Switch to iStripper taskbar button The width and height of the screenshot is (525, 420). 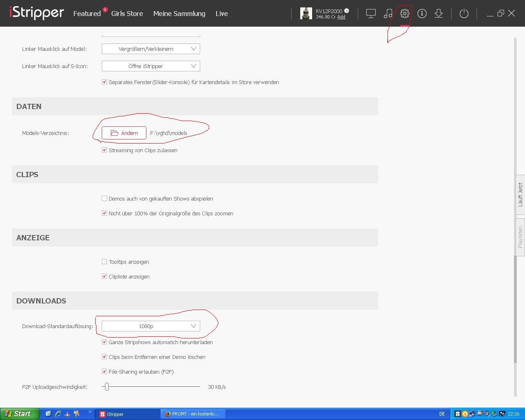coord(128,414)
